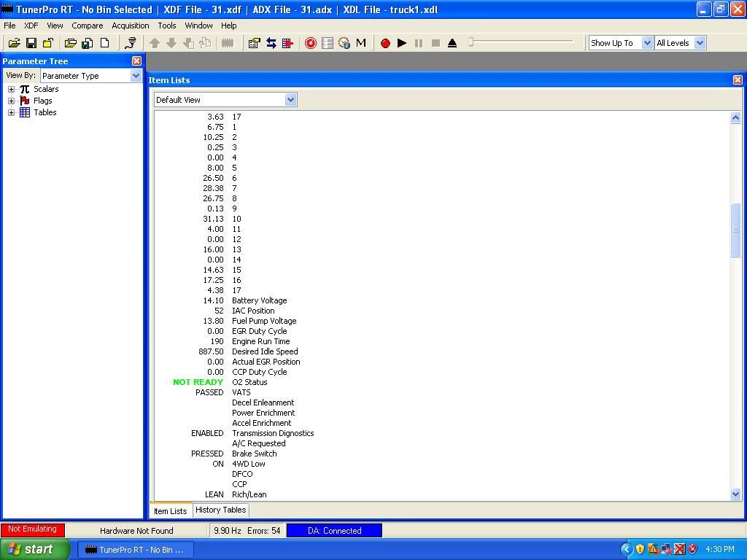
Task: Click the red circular dashboard icon
Action: coord(311,43)
